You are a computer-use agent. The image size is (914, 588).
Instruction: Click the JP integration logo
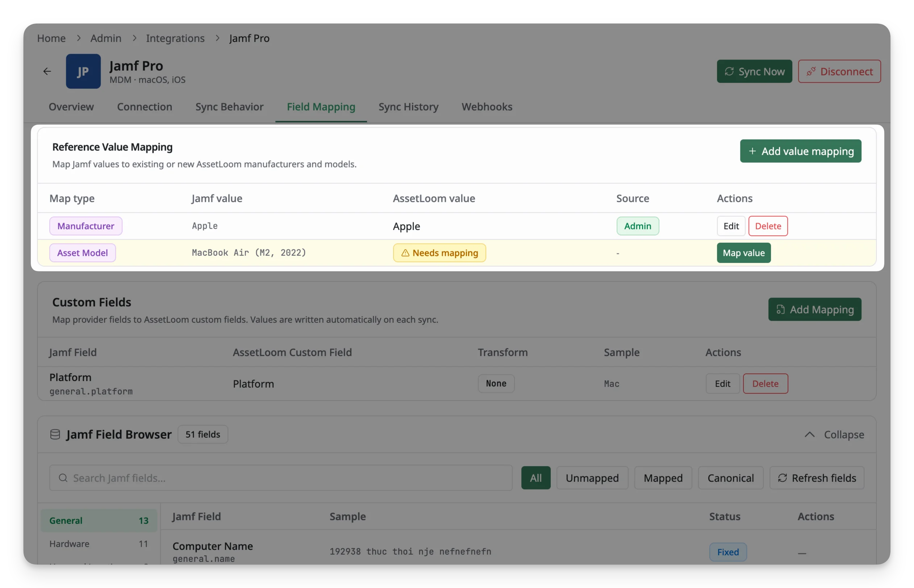[x=83, y=71]
